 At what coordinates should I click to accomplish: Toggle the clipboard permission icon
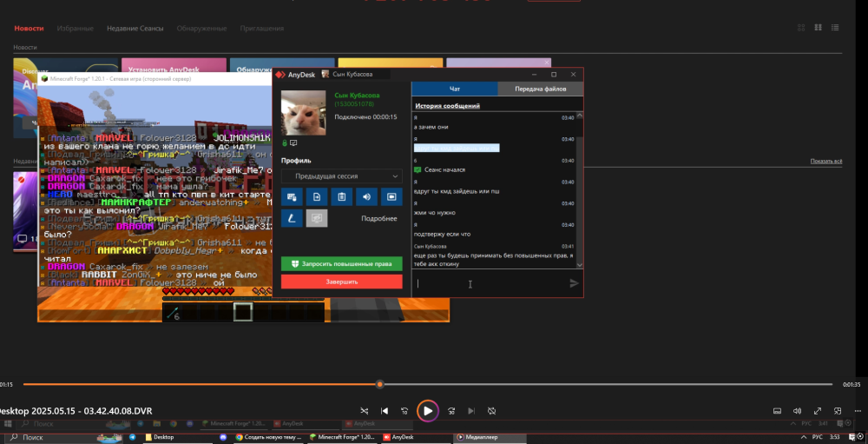(341, 196)
